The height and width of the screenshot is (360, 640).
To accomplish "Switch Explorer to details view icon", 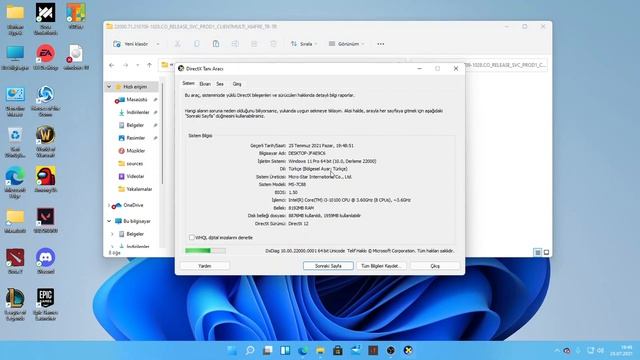I will (x=538, y=253).
